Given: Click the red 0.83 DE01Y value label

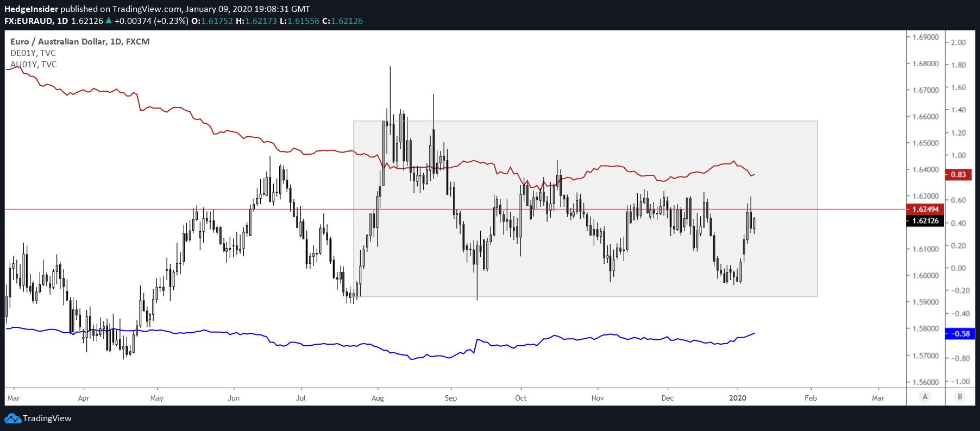Looking at the screenshot, I should coord(958,175).
